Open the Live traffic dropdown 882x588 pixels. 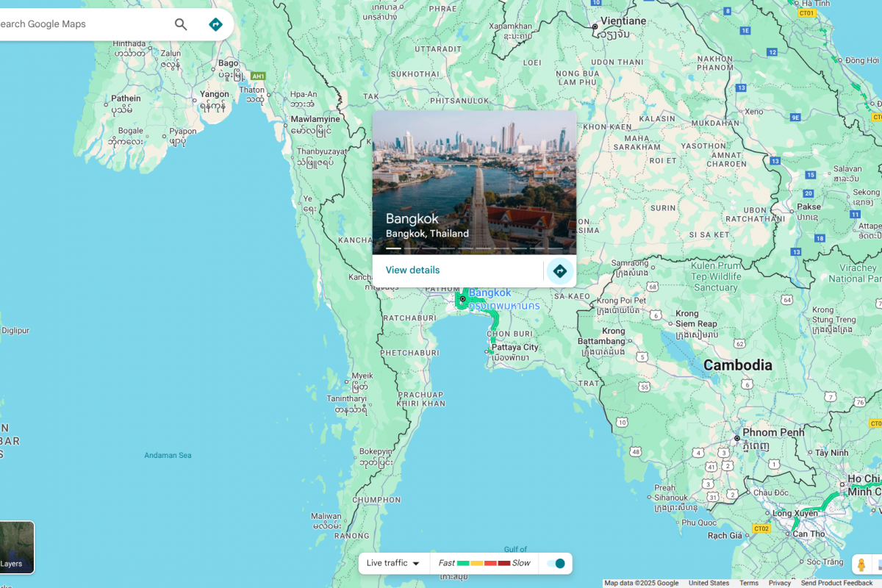[x=393, y=564]
